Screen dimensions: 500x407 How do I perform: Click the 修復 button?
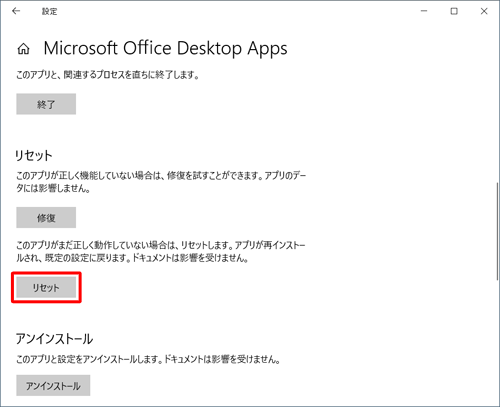click(46, 218)
